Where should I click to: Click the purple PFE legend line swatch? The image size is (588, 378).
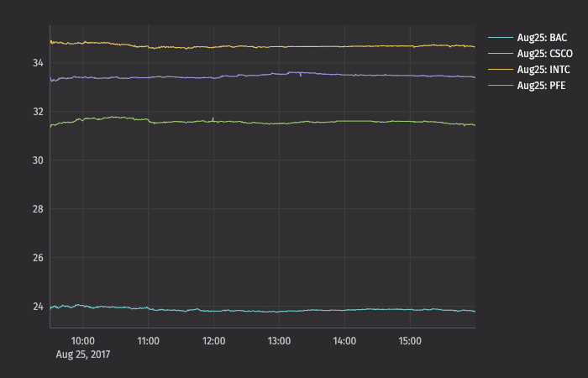(x=500, y=86)
